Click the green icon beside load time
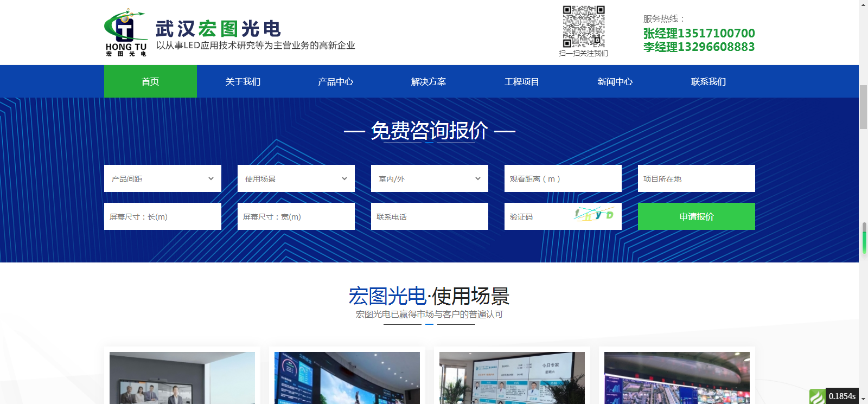This screenshot has width=868, height=404. tap(817, 396)
